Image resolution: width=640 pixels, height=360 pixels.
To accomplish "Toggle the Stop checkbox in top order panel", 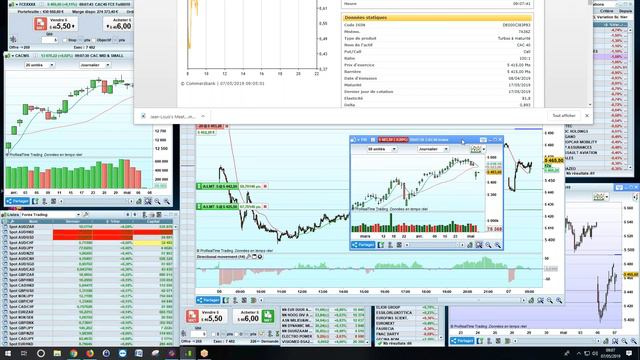I will click(65, 40).
